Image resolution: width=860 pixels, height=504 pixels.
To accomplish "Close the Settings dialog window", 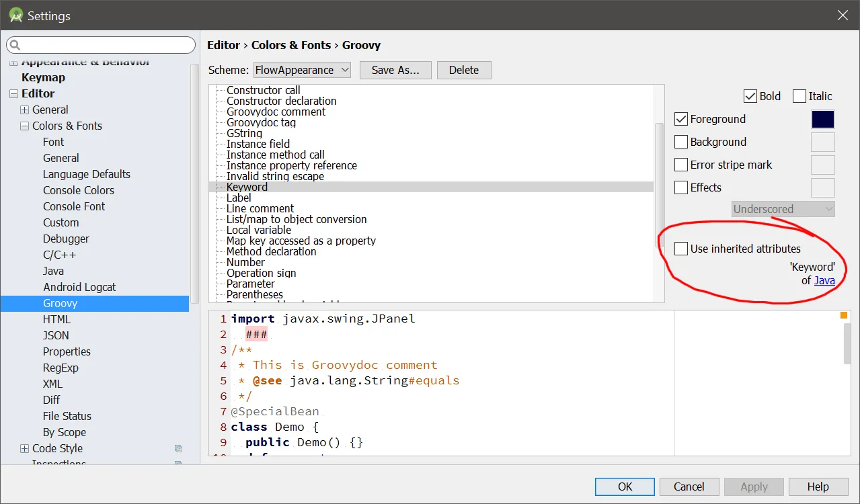I will (x=843, y=15).
